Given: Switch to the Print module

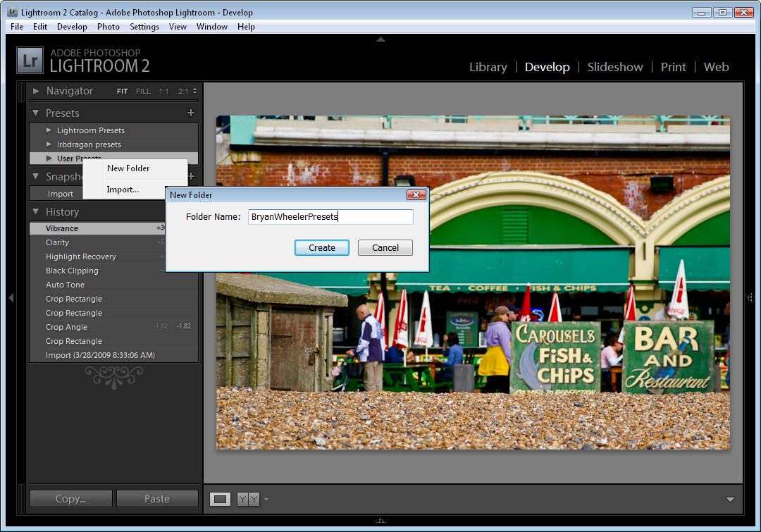Looking at the screenshot, I should click(x=673, y=67).
